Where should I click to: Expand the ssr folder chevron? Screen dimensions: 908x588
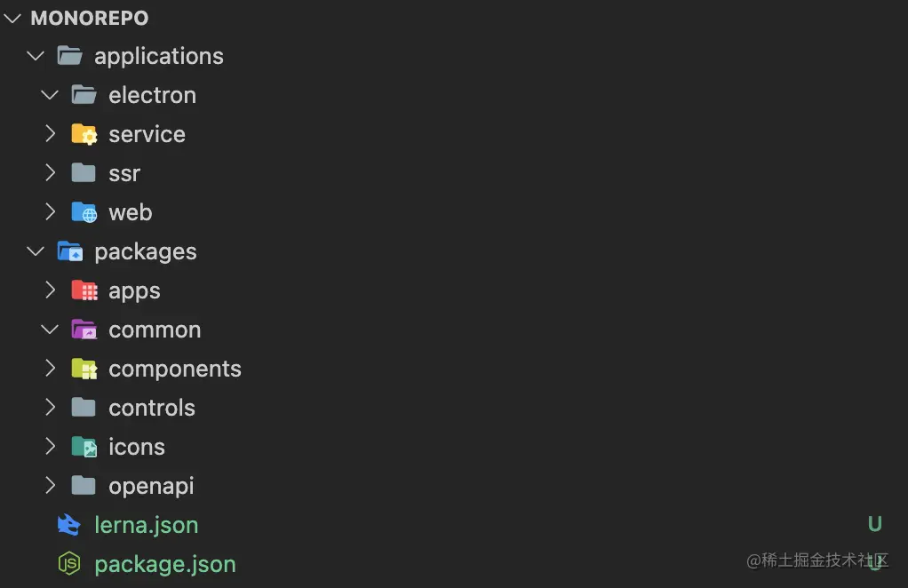51,173
